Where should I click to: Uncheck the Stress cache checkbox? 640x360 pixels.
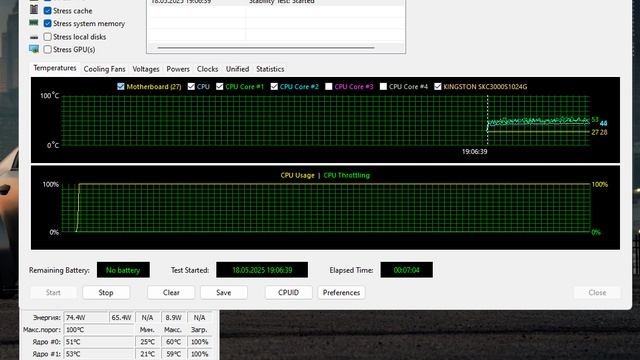pos(48,11)
